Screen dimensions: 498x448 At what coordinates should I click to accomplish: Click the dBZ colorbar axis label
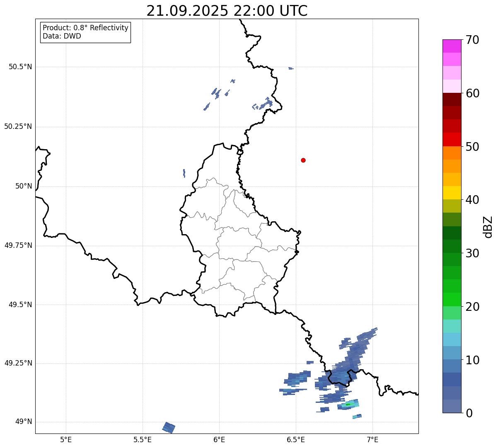point(488,227)
